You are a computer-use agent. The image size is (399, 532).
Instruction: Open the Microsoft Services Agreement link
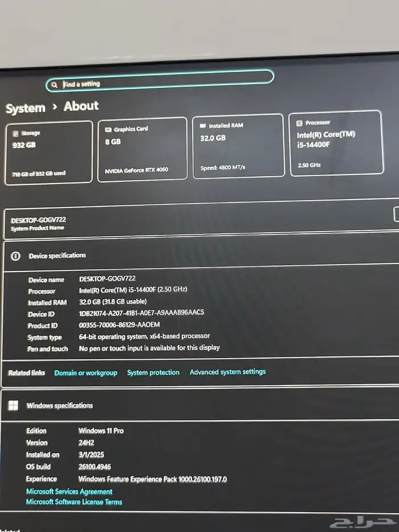pyautogui.click(x=69, y=492)
